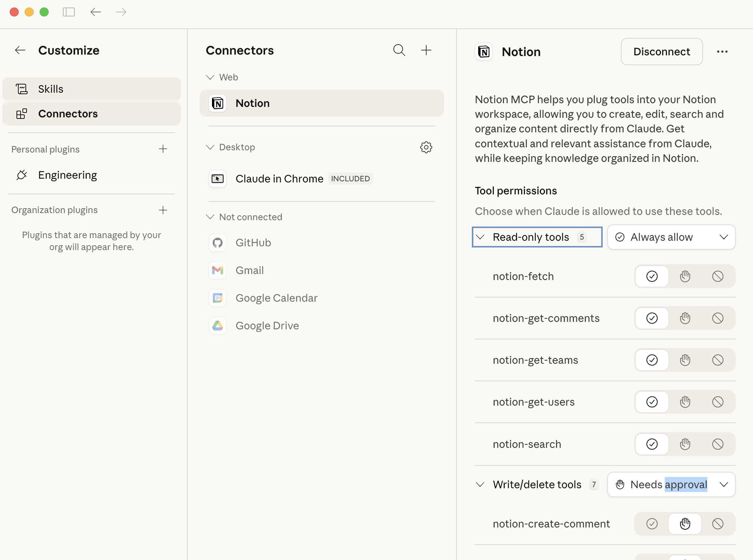Go back with the toolbar back arrow

[x=96, y=12]
